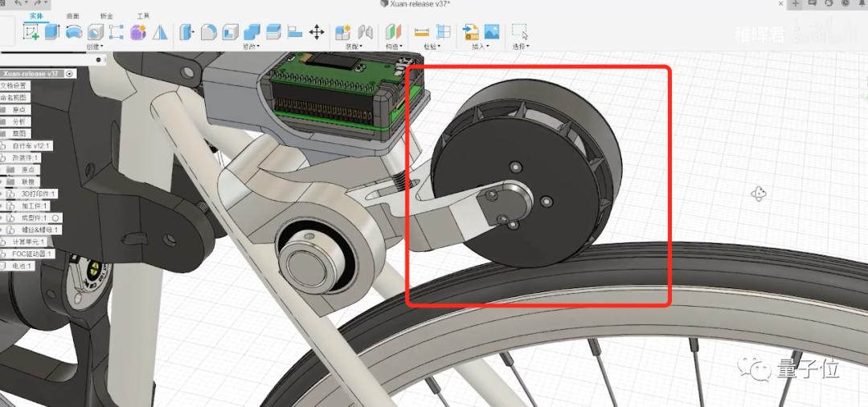Expand the 3D打印件:1 tree node
868x407 pixels.
pos(2,194)
